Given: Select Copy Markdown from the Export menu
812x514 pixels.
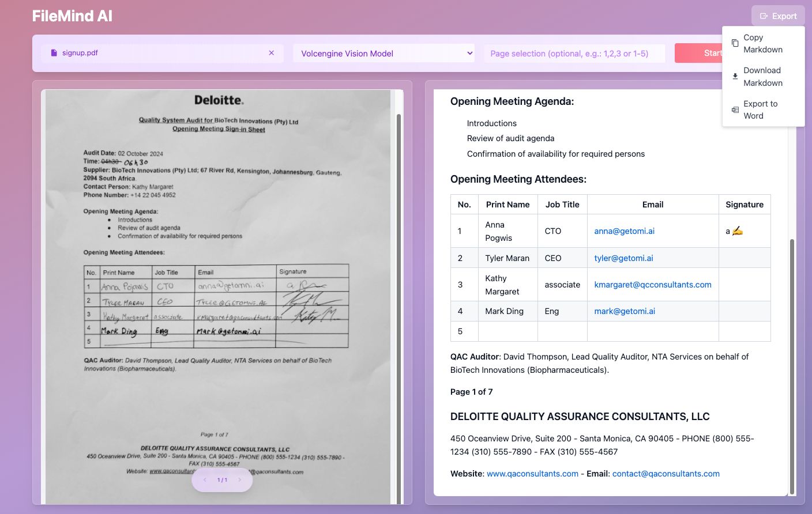Looking at the screenshot, I should pos(762,43).
